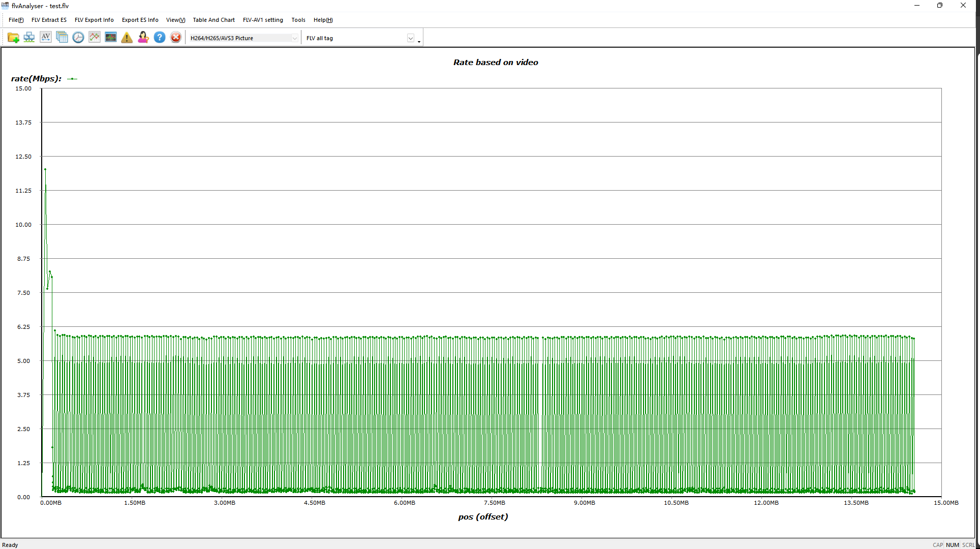Click the user support person icon
This screenshot has height=549, width=980.
click(143, 38)
